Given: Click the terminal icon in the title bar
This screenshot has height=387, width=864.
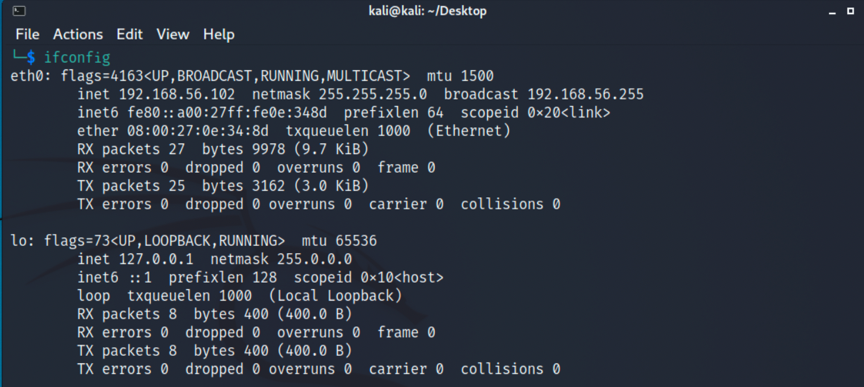Looking at the screenshot, I should pos(19,11).
